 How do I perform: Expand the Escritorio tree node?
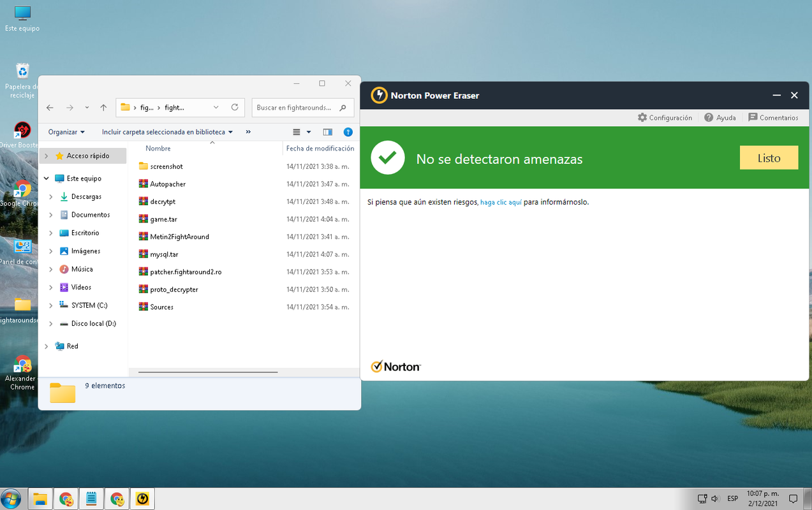(51, 233)
